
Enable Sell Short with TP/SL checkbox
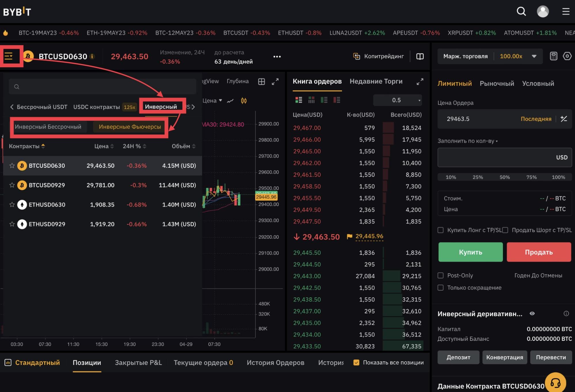[505, 230]
